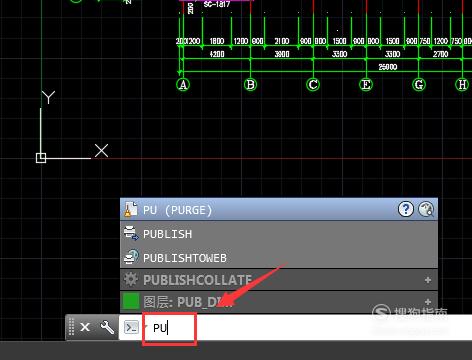This screenshot has height=360, width=472.
Task: Click the PUBLISH printer icon
Action: click(x=131, y=233)
